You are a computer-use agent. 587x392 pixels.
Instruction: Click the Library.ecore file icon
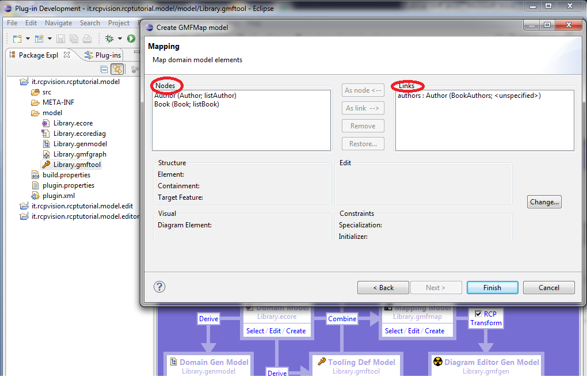[45, 123]
